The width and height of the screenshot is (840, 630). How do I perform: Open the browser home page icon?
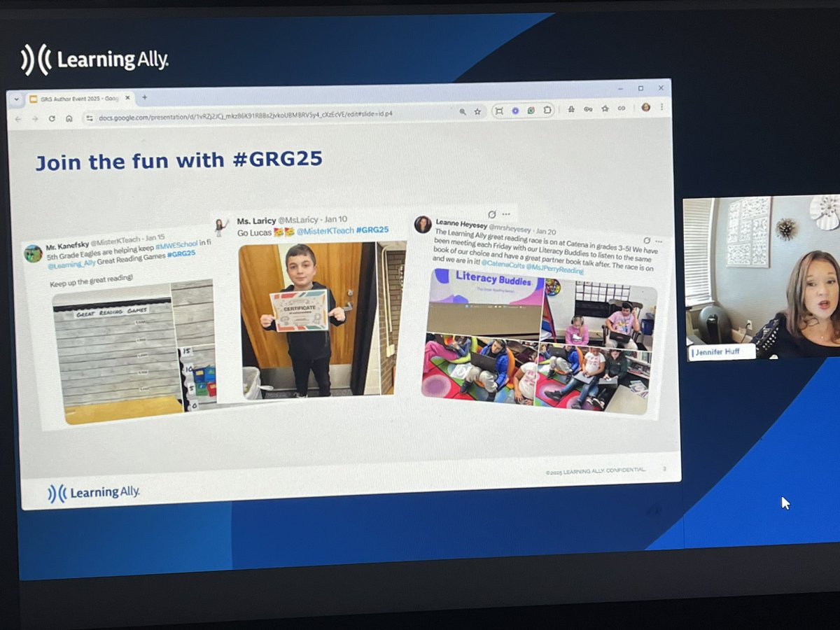click(69, 119)
